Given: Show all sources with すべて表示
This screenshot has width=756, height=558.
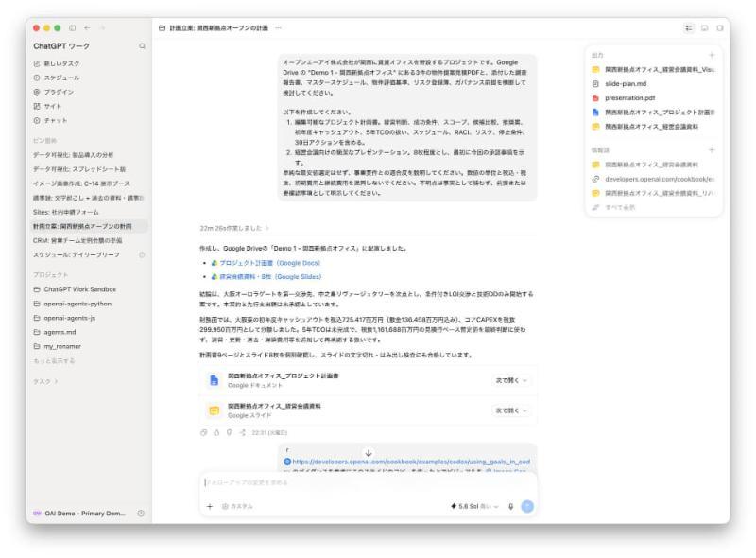Looking at the screenshot, I should tap(613, 207).
